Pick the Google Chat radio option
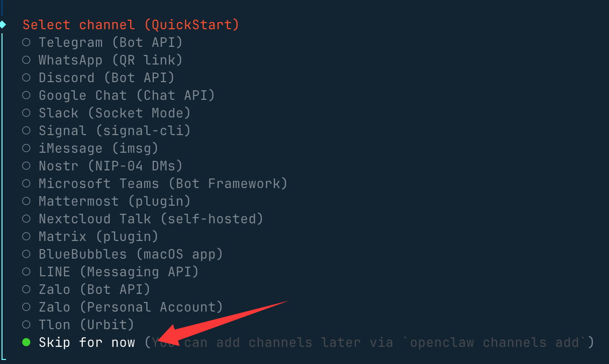This screenshot has height=364, width=609. click(x=26, y=96)
